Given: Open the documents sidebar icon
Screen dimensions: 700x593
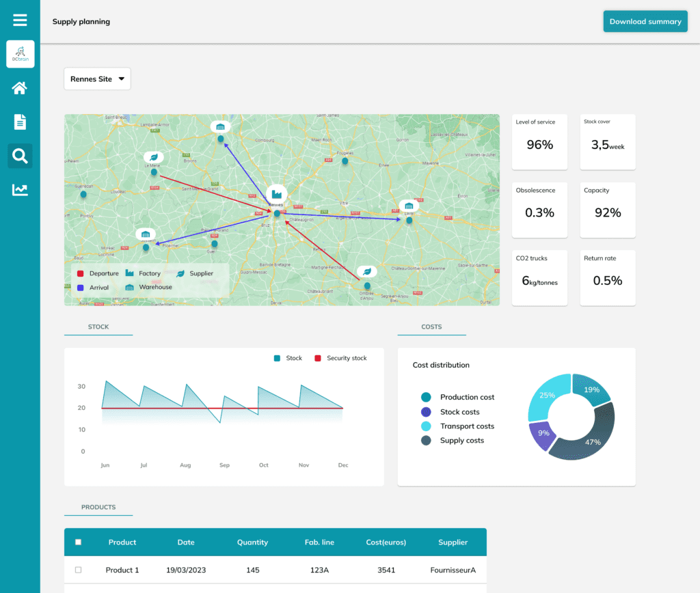Looking at the screenshot, I should pos(20,122).
